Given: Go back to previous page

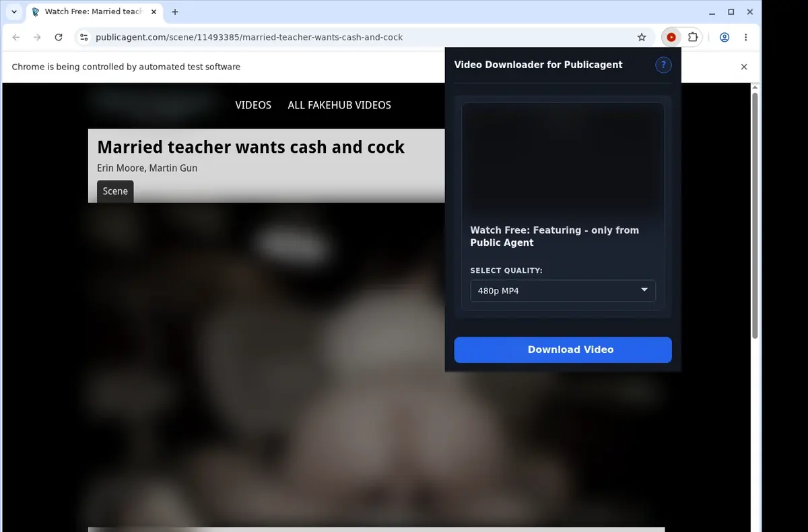Looking at the screenshot, I should tap(16, 38).
